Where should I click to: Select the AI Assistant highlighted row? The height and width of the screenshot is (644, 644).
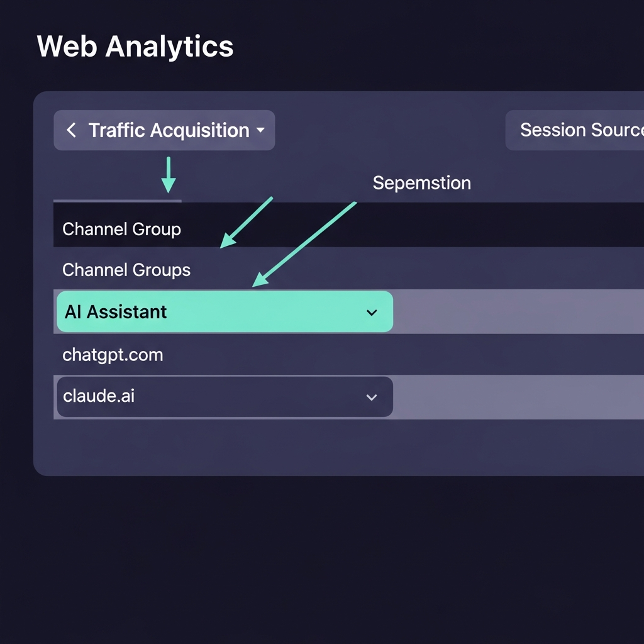point(225,312)
